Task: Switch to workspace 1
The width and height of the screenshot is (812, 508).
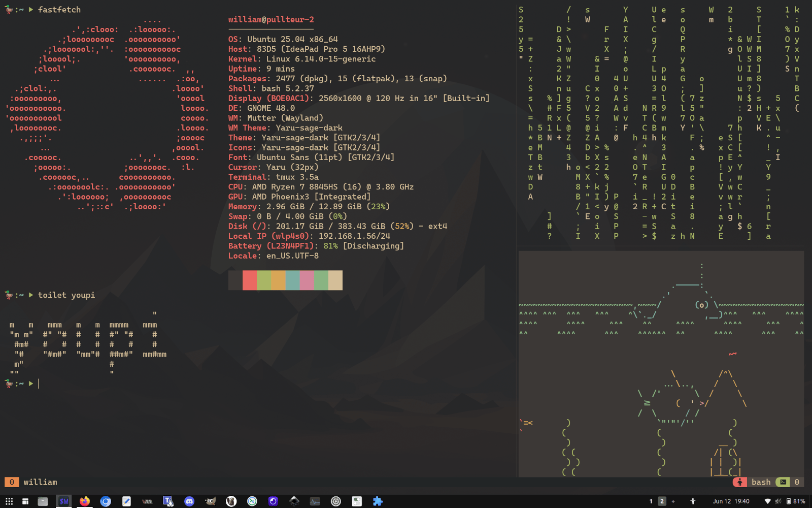Action: pyautogui.click(x=651, y=501)
